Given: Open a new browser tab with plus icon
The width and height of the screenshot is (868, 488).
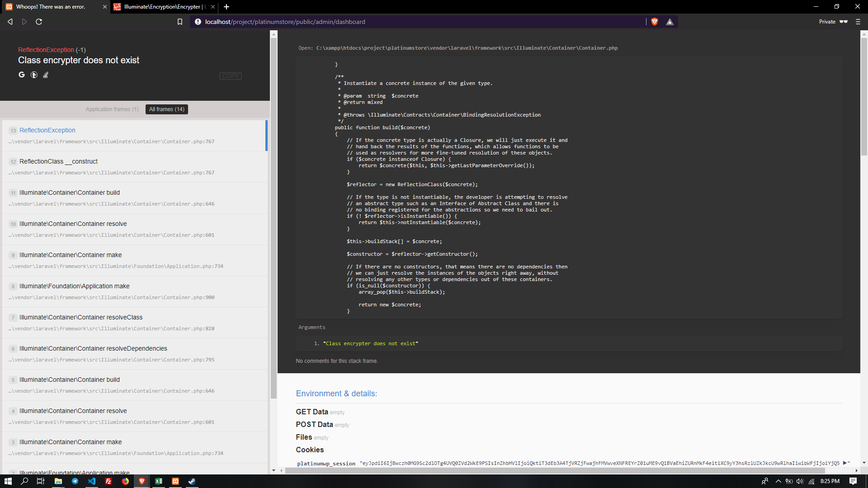Looking at the screenshot, I should (x=226, y=7).
